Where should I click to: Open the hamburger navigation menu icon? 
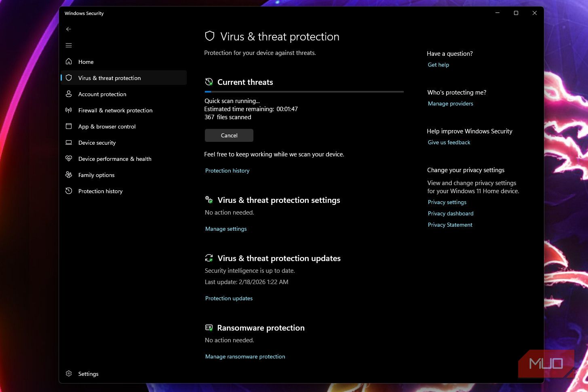point(69,45)
